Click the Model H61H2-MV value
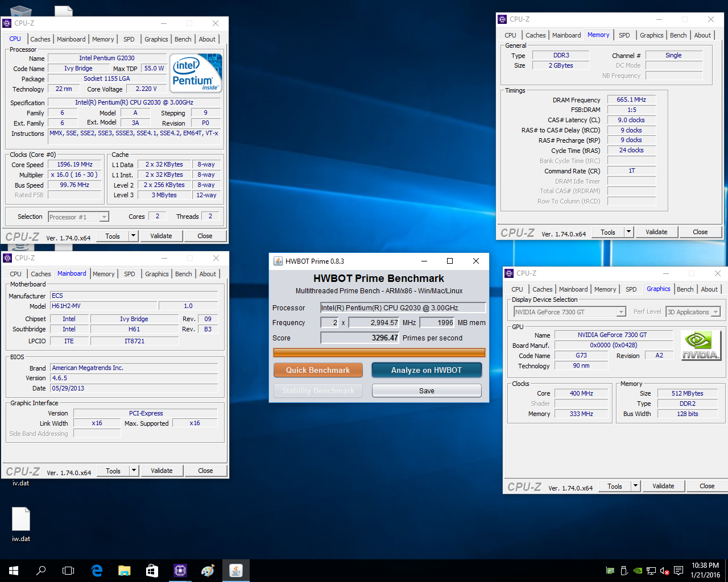Screen dimensions: 728x582 point(104,306)
